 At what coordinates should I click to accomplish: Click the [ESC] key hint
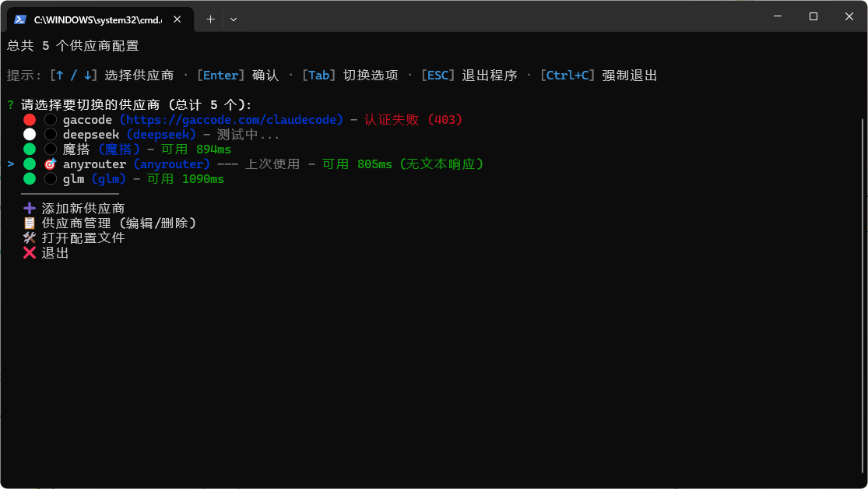(438, 76)
